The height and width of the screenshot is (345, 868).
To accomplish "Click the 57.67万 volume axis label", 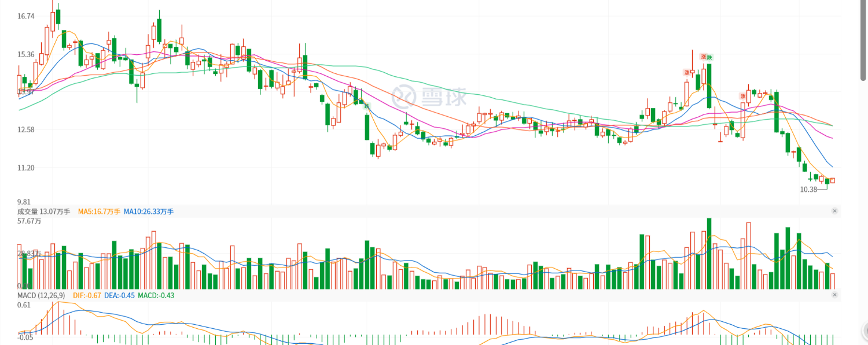I will point(30,221).
